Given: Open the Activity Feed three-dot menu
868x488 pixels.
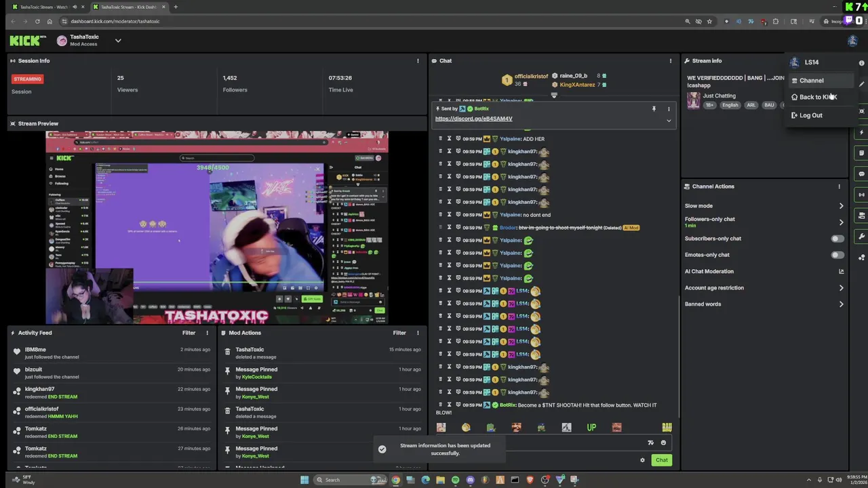Looking at the screenshot, I should tap(208, 333).
